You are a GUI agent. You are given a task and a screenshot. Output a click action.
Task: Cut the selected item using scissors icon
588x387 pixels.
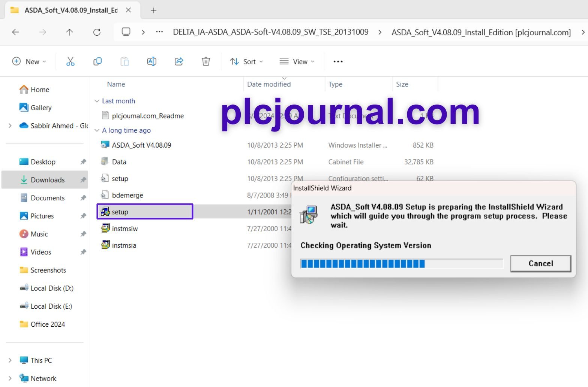tap(70, 61)
